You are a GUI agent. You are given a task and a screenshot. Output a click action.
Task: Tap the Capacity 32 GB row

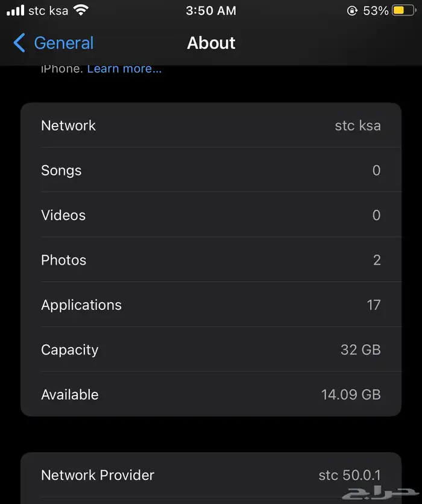coord(211,350)
